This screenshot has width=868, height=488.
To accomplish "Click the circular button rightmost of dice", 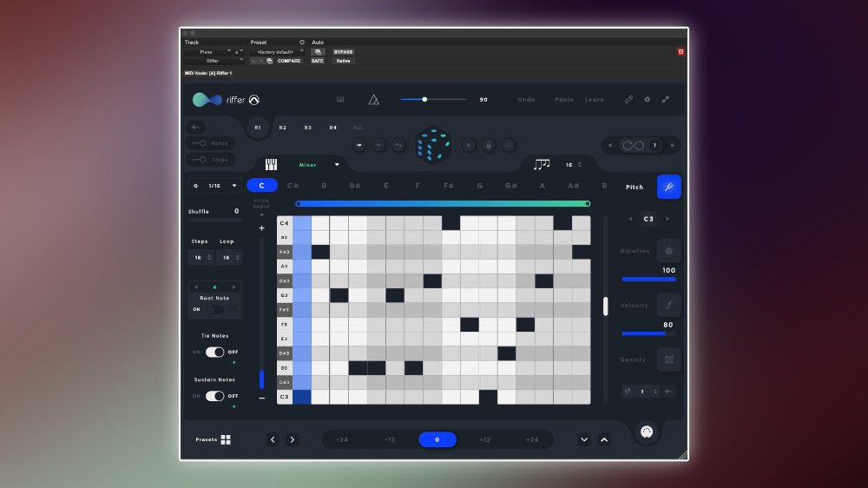I will tap(508, 145).
